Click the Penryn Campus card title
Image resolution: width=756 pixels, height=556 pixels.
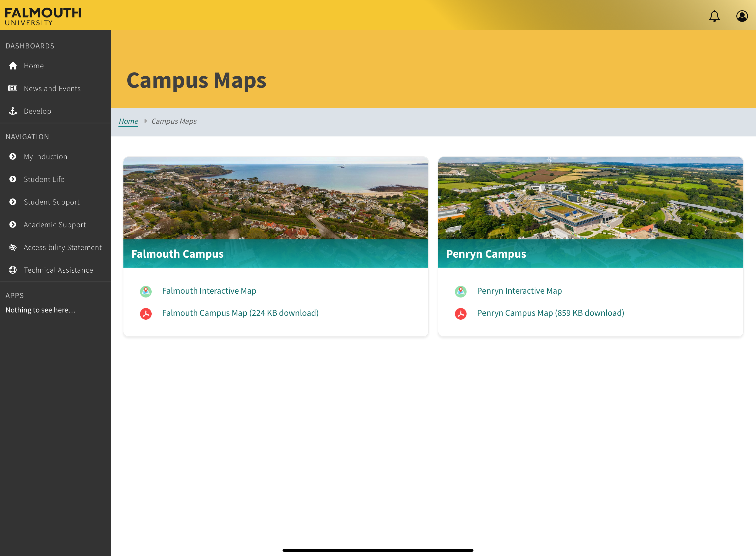coord(486,254)
